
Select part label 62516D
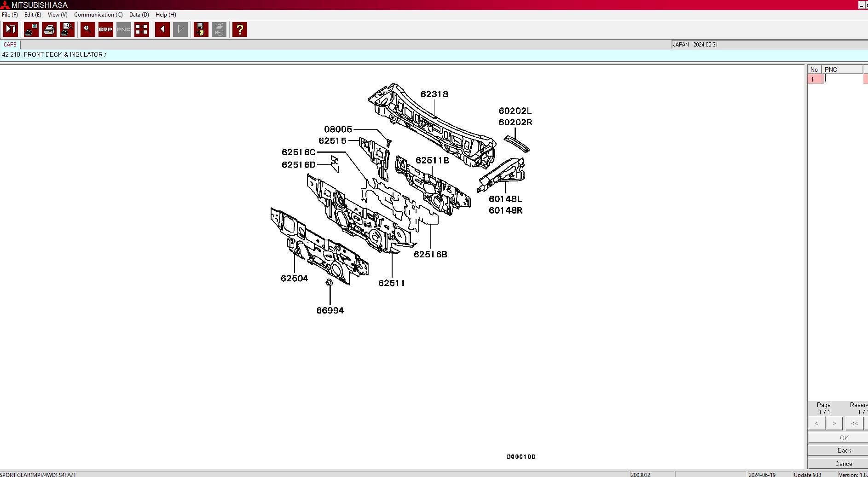(x=299, y=165)
